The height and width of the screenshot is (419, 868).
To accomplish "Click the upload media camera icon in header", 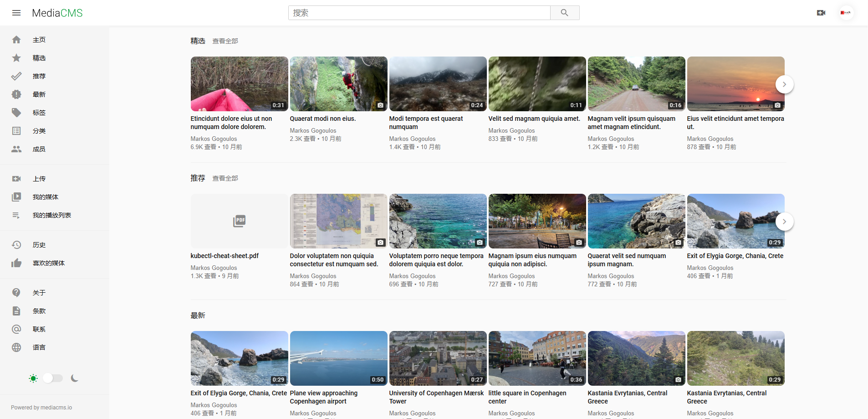I will pyautogui.click(x=821, y=13).
